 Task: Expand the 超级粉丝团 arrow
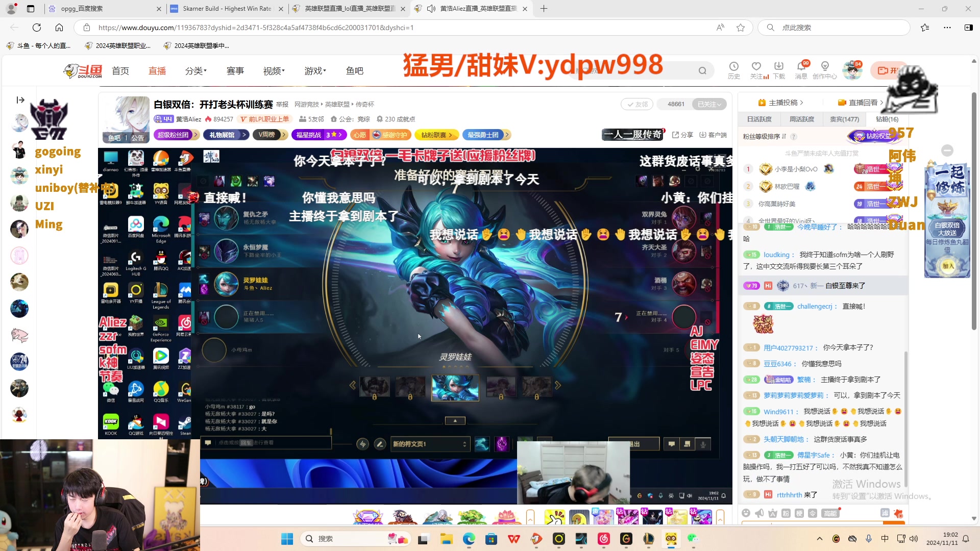tap(195, 135)
